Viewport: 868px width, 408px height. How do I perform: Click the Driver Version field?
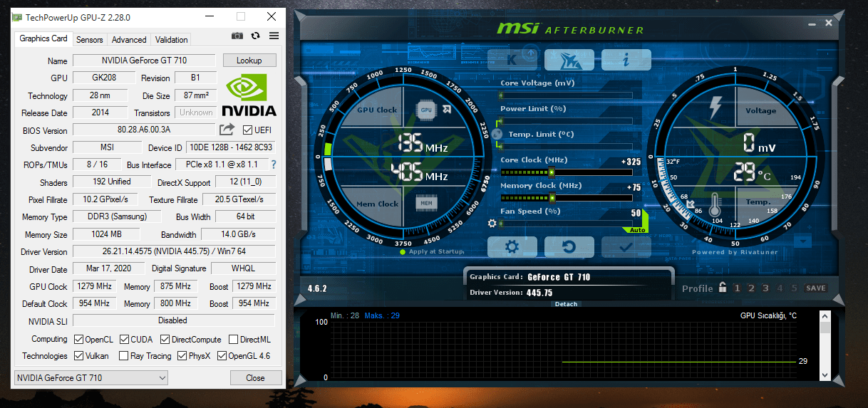tap(174, 251)
